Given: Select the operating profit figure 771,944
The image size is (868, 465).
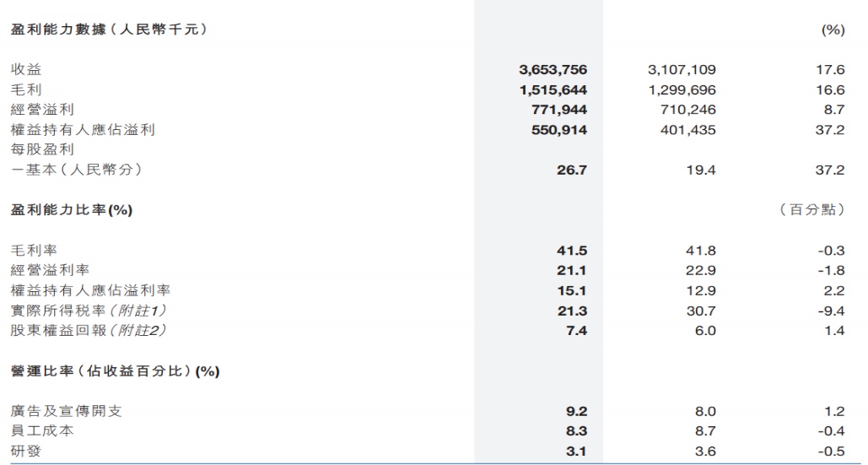Looking at the screenshot, I should click(558, 110).
